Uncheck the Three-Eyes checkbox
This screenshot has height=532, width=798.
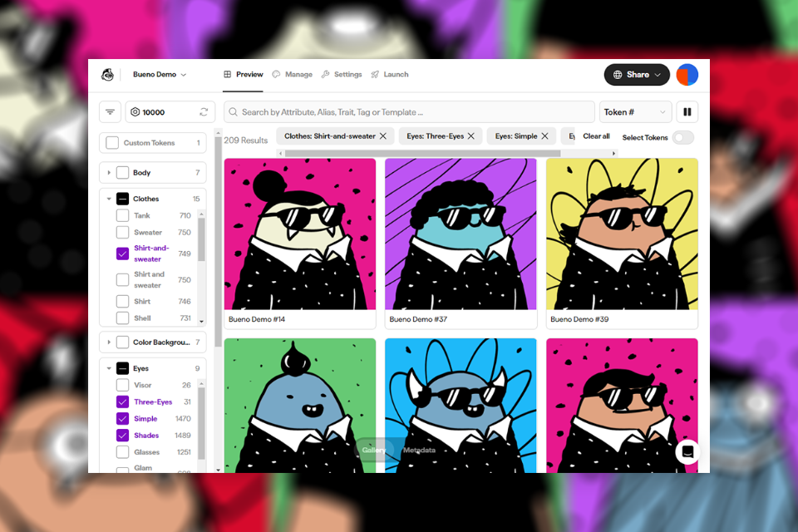coord(123,401)
